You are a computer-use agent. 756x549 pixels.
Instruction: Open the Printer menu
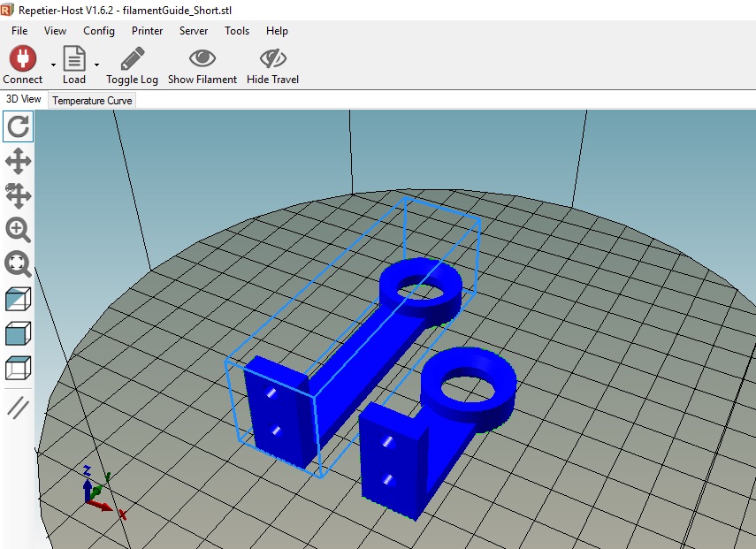tap(147, 31)
